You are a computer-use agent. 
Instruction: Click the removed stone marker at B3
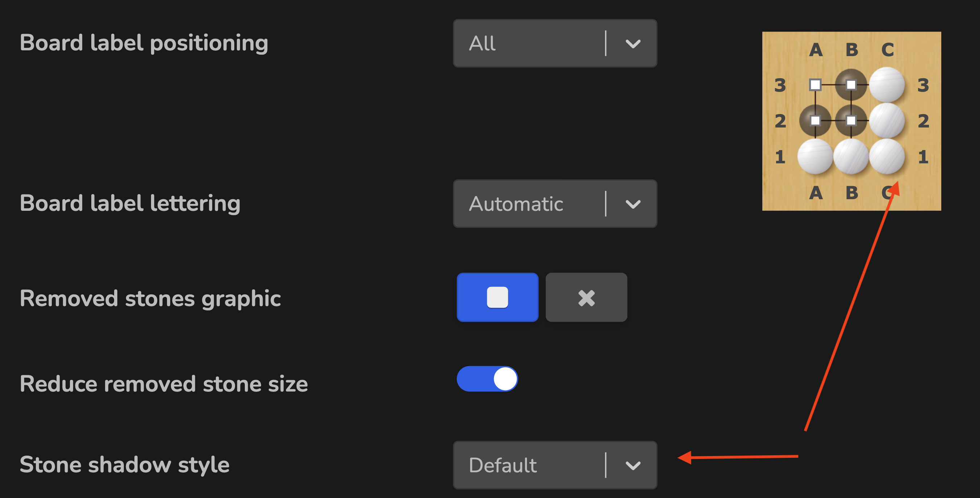pos(851,85)
